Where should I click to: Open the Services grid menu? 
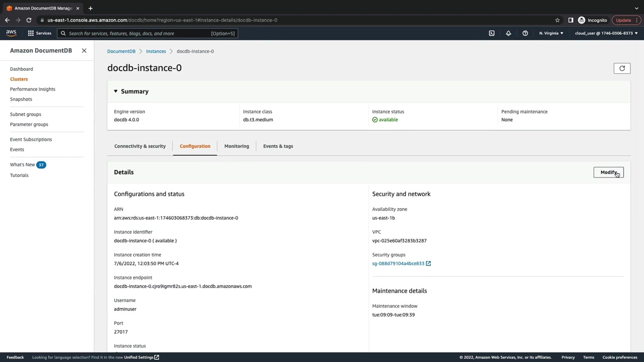(39, 33)
